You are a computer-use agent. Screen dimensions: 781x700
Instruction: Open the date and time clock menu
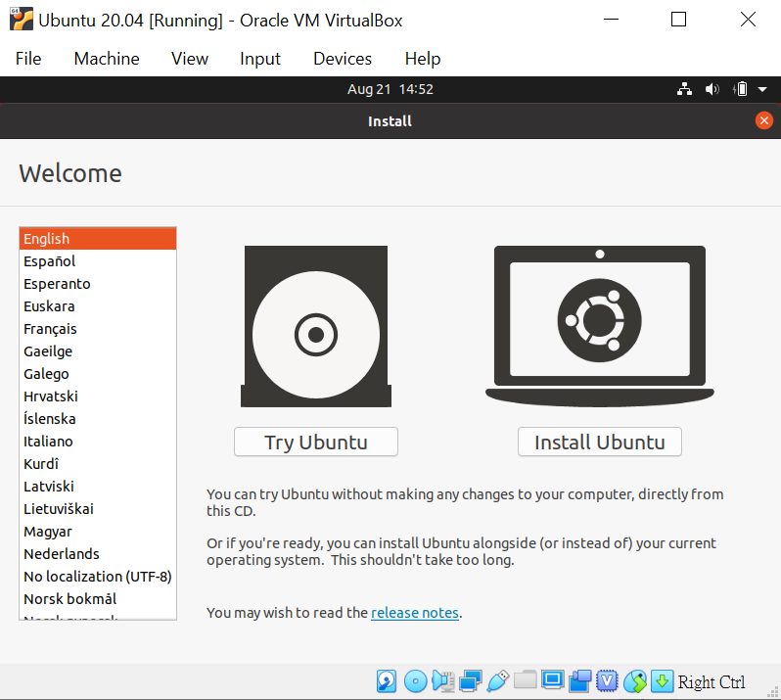390,89
